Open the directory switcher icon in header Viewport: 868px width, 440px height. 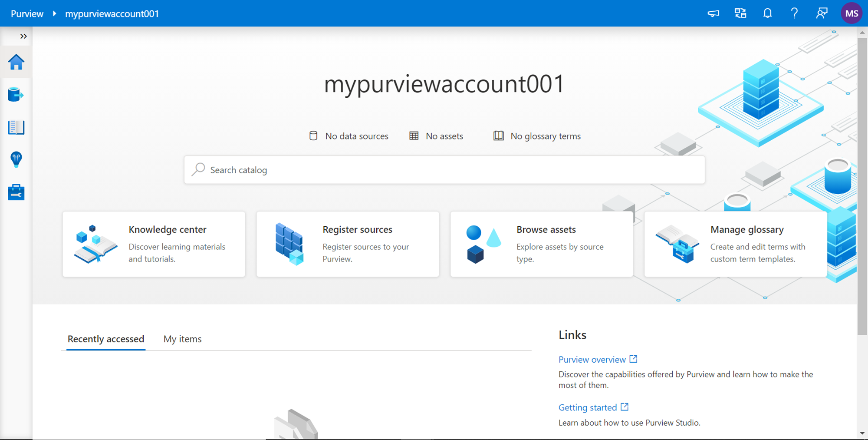(x=740, y=13)
